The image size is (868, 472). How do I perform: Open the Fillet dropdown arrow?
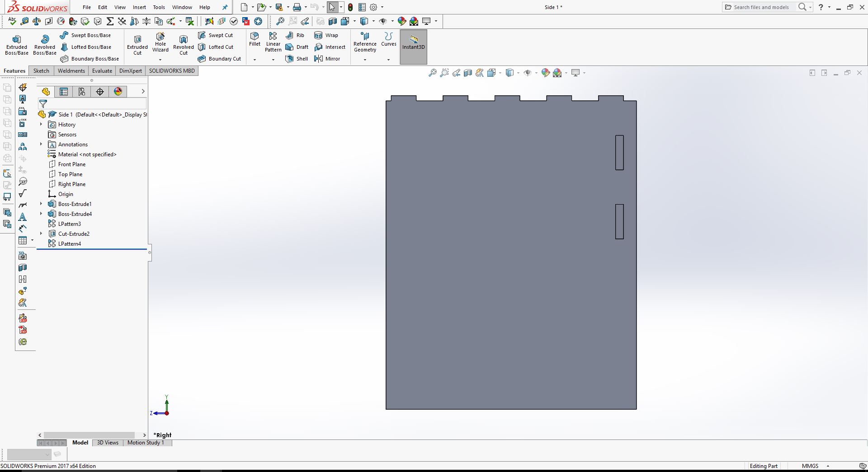255,60
